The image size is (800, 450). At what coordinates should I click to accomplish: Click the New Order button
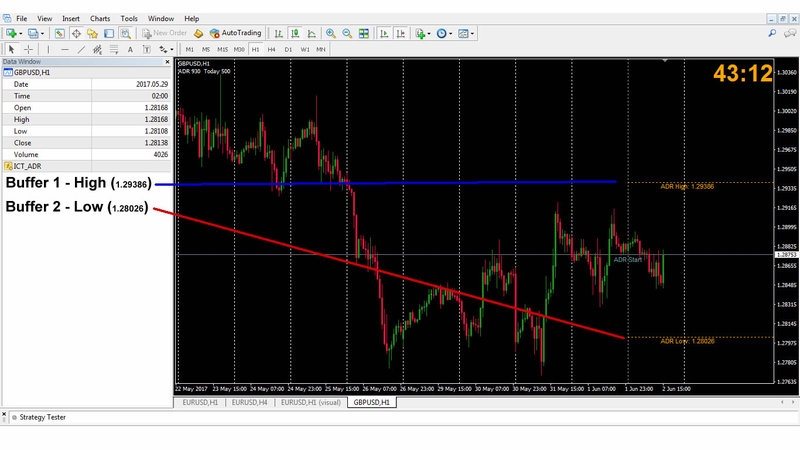(164, 33)
